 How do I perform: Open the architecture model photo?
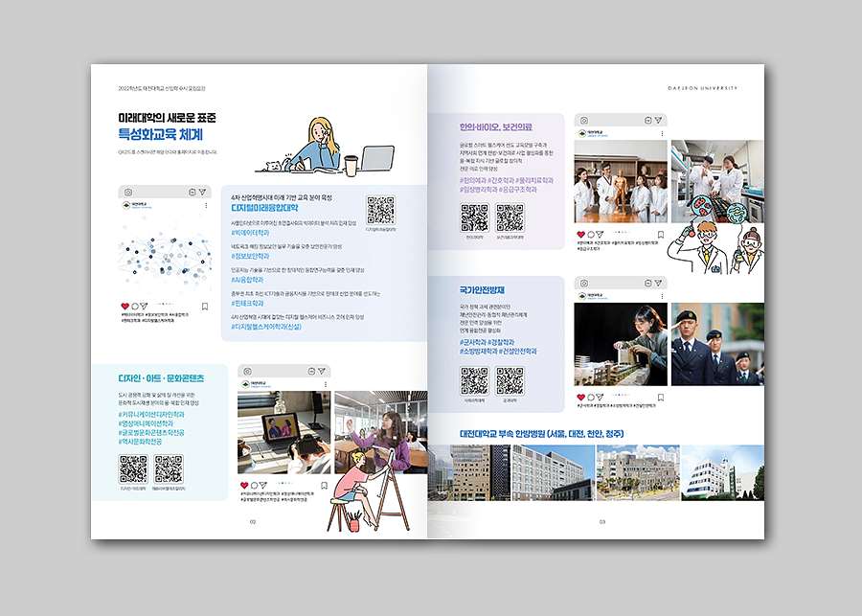click(621, 344)
